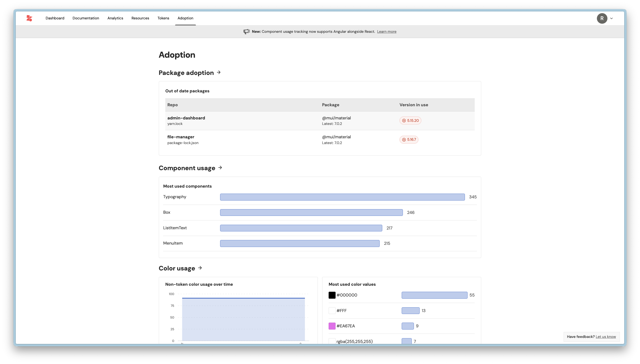Click the 5.16.7 outdated version badge
This screenshot has height=364, width=640.
(409, 140)
